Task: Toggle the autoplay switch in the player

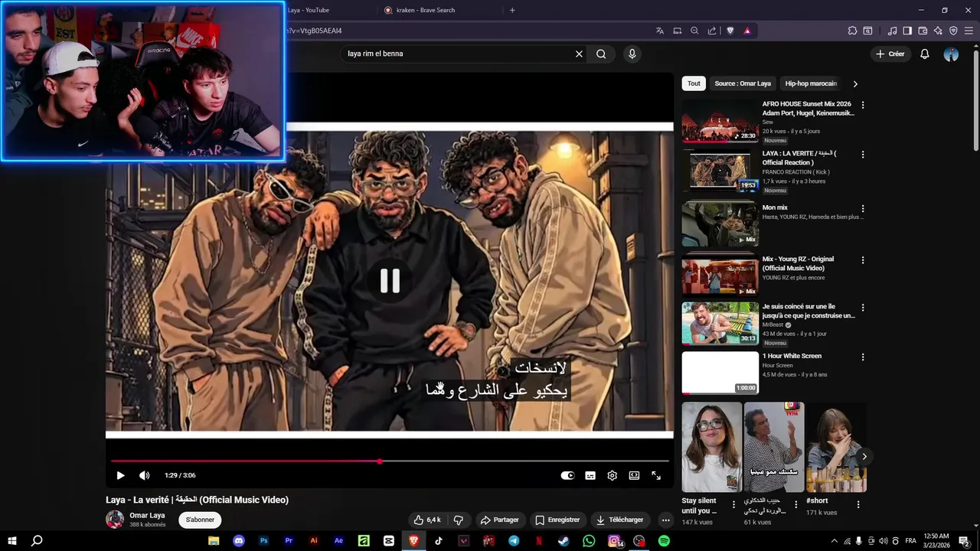Action: [567, 475]
